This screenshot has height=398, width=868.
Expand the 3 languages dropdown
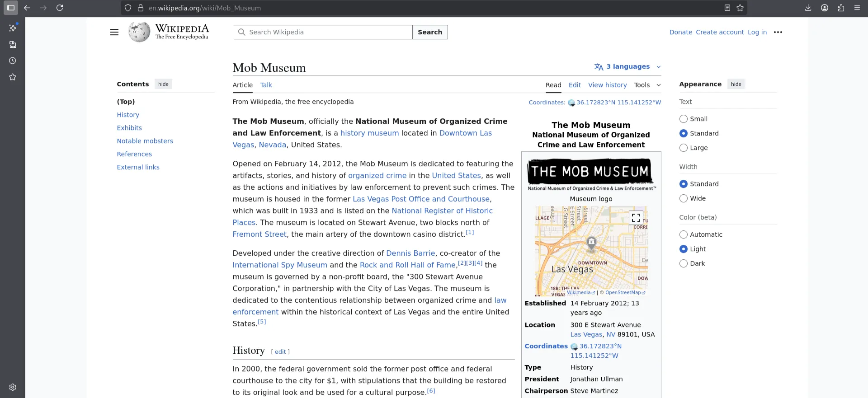(627, 66)
